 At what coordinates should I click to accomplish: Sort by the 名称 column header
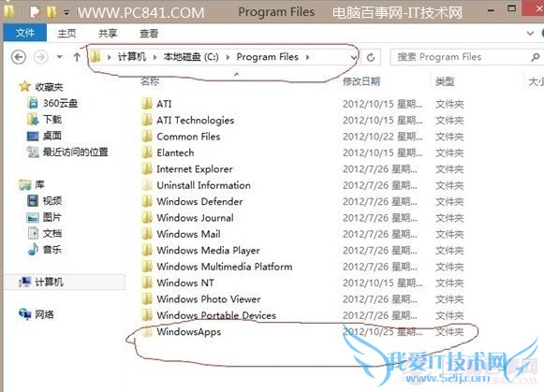[150, 81]
